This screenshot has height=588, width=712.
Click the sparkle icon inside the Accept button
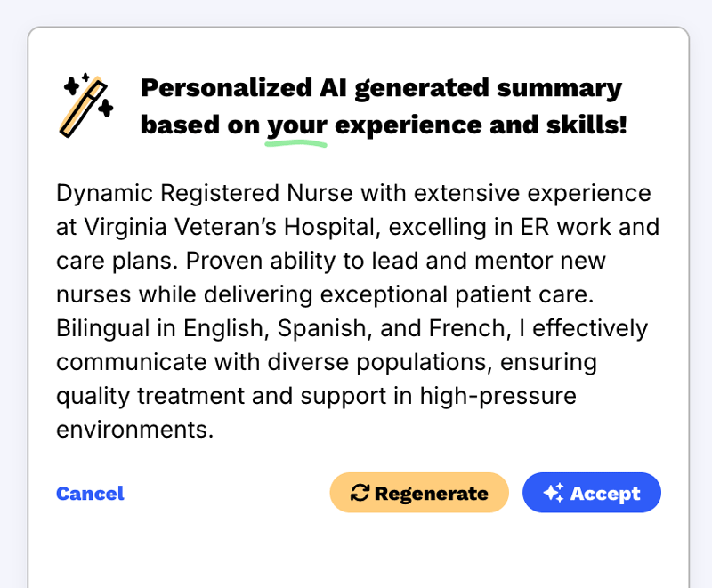(x=554, y=492)
